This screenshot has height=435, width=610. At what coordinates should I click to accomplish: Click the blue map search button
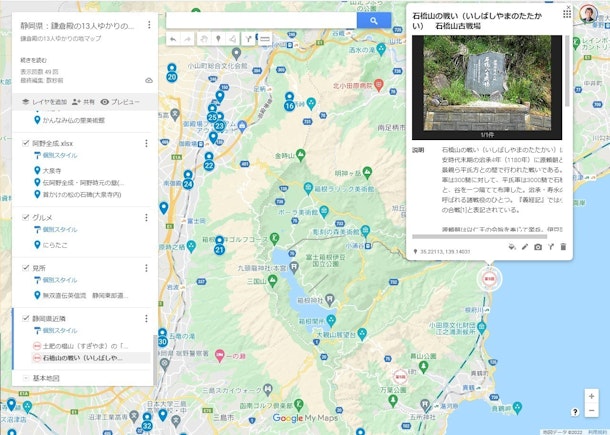373,20
